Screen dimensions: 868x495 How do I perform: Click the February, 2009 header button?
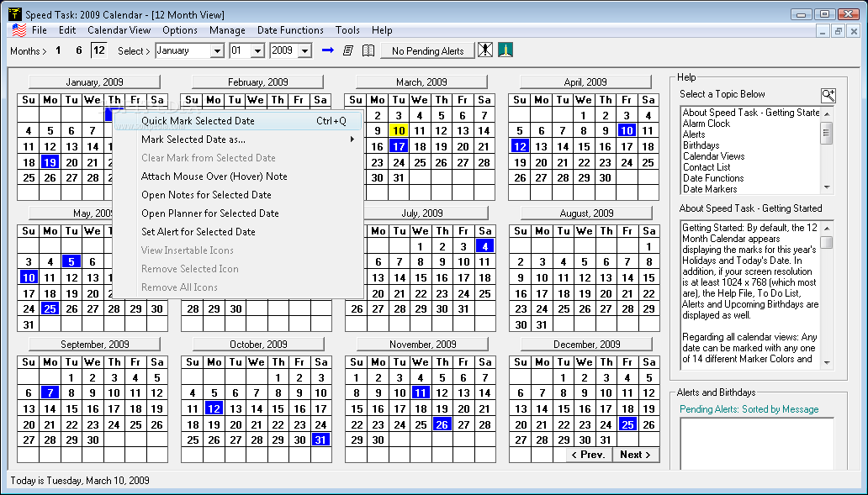point(258,82)
